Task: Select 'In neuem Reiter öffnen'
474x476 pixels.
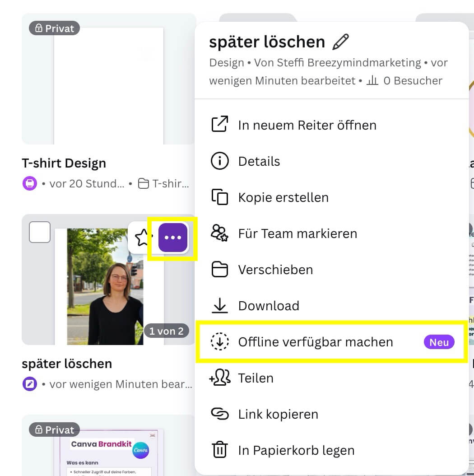Action: (307, 125)
